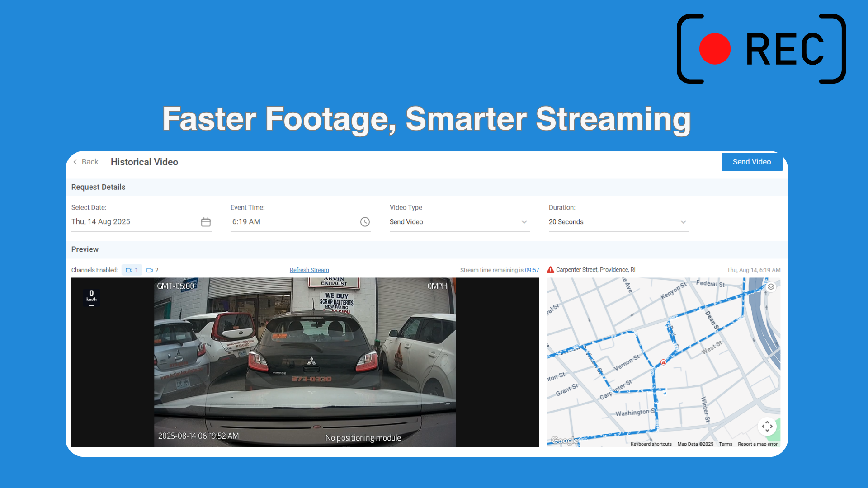Click the Select Date input field
Viewport: 868px width, 488px height.
tap(133, 222)
